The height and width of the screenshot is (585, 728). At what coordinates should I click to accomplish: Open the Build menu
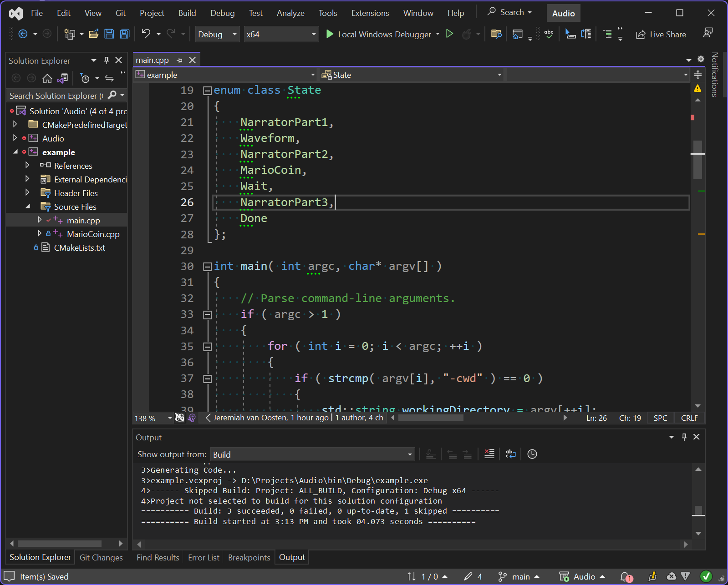(187, 13)
